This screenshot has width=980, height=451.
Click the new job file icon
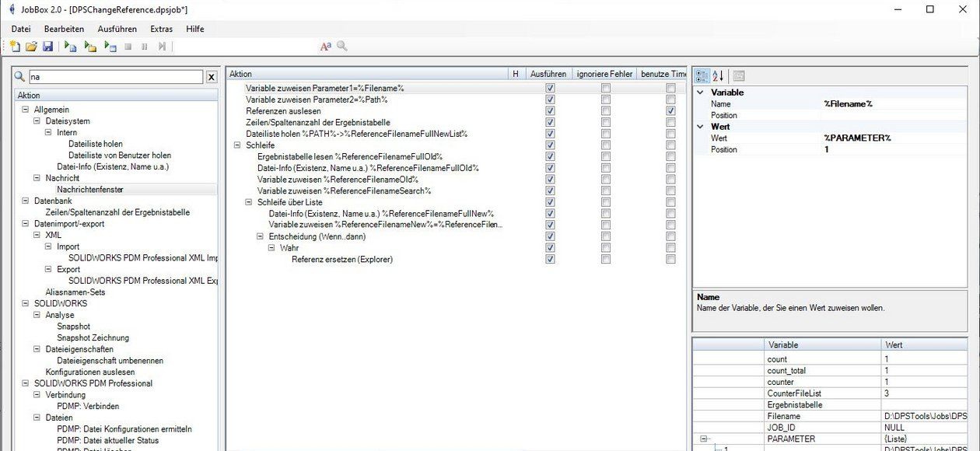[x=15, y=47]
